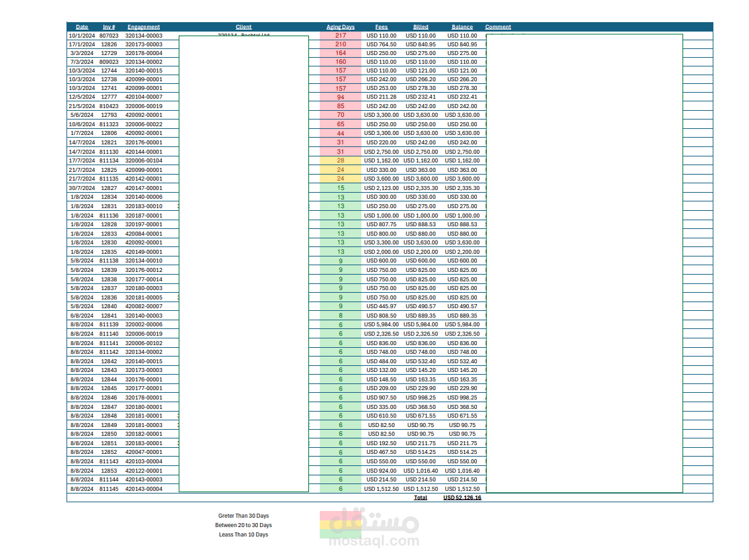Screen dimensions: 749x560
Task: Click fees cell USD 211.28
Action: 381,97
